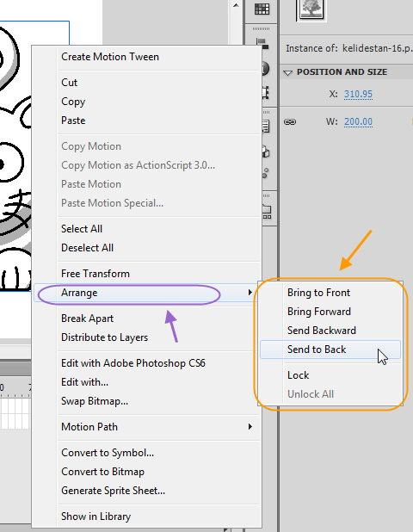Toggle the width-height link lock icon
This screenshot has width=413, height=532.
tap(290, 121)
